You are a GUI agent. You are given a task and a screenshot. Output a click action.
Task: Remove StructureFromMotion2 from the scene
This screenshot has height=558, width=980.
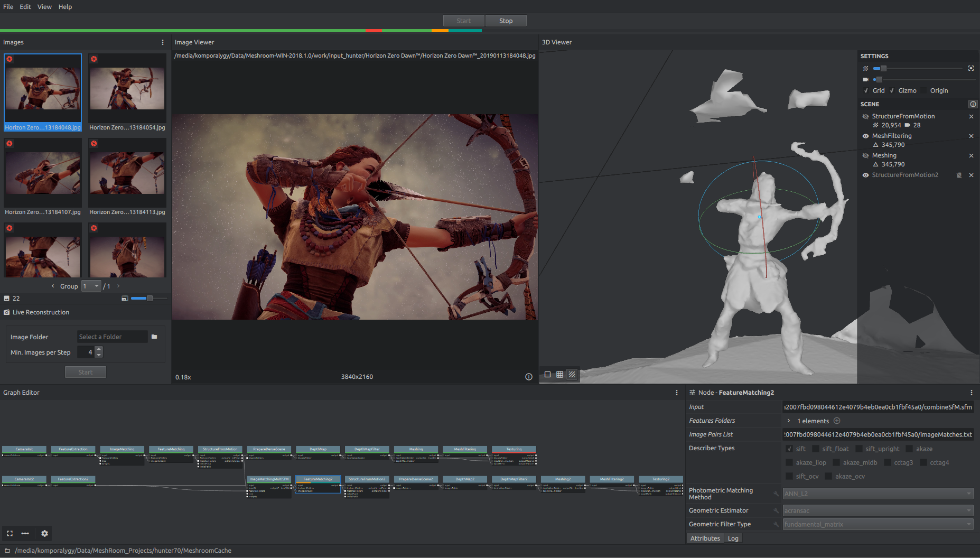971,175
